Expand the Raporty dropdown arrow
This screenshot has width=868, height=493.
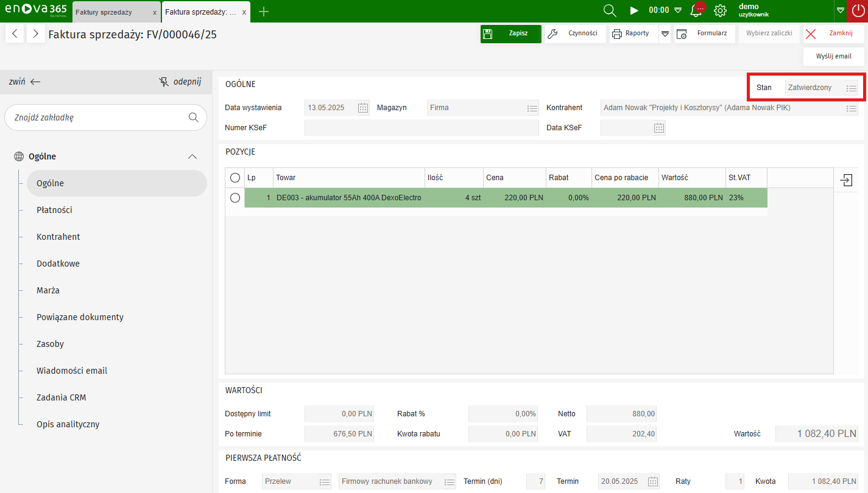tap(665, 33)
